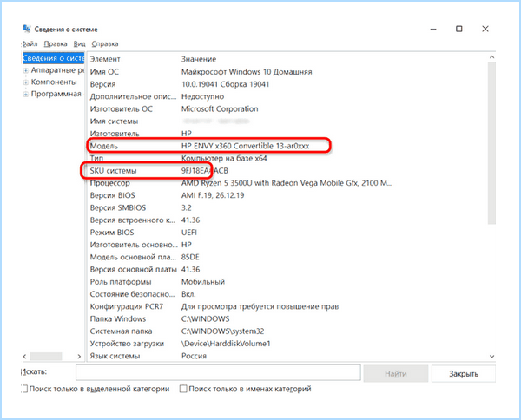Select the Процессор row
The height and width of the screenshot is (420, 521).
(x=287, y=183)
